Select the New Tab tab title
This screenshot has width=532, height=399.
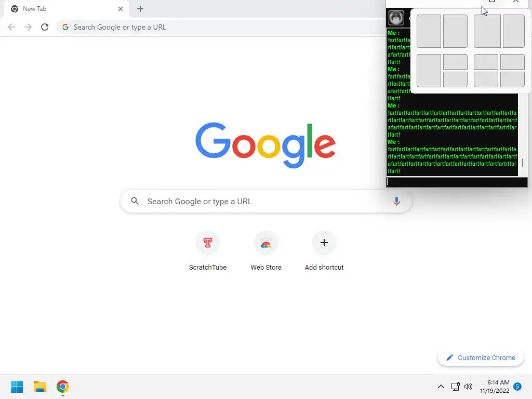[35, 9]
